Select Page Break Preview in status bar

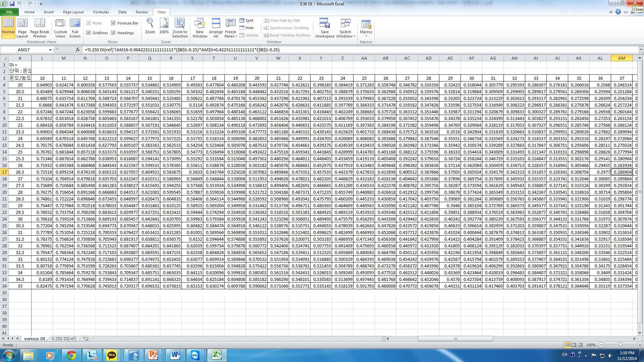click(x=580, y=345)
